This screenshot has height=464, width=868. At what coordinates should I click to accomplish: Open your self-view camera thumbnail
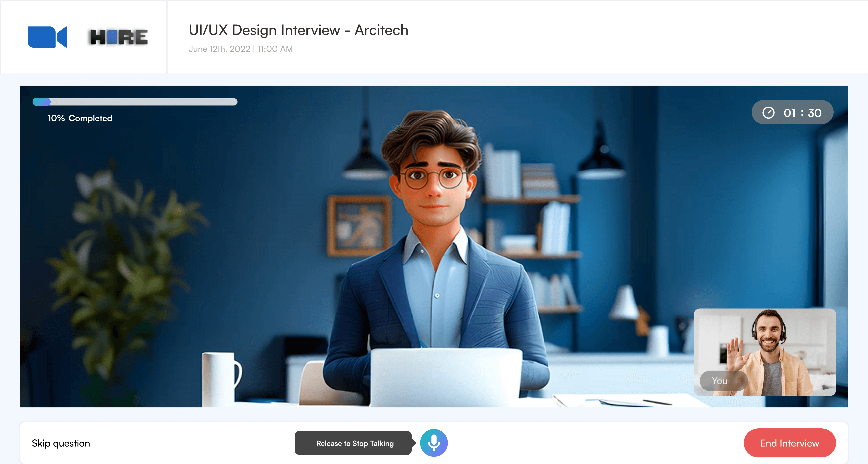765,352
